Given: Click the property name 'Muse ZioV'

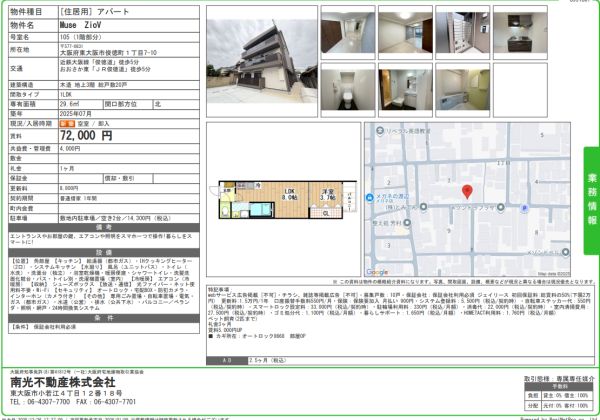Looking at the screenshot, I should click(80, 25).
